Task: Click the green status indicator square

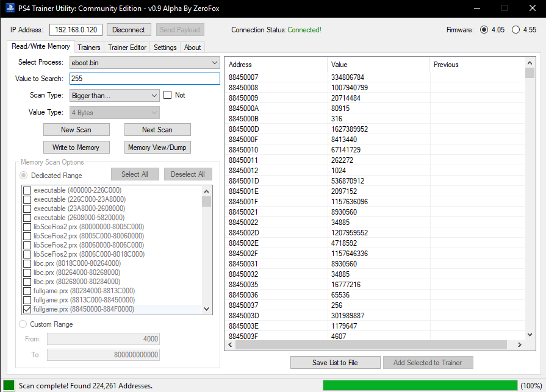Action: click(x=9, y=385)
